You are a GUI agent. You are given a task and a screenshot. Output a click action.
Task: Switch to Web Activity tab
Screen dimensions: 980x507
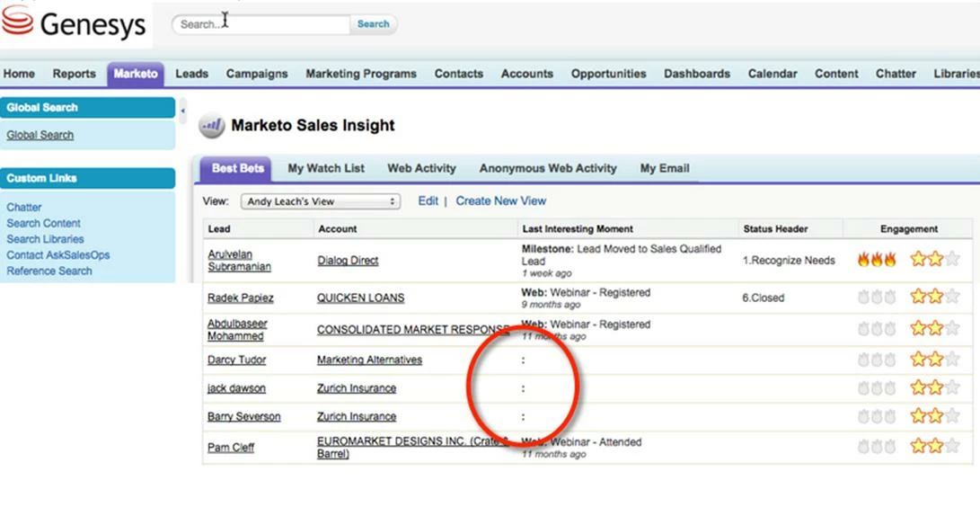tap(422, 169)
